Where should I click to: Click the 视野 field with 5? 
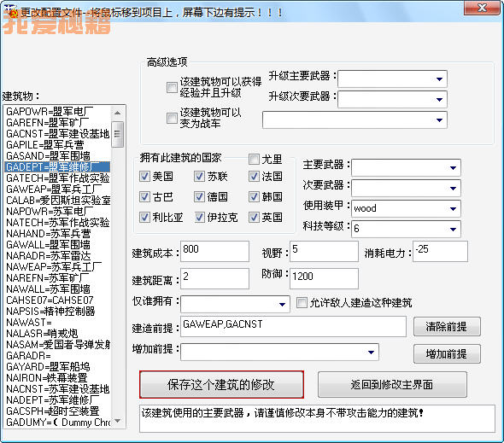click(x=324, y=251)
